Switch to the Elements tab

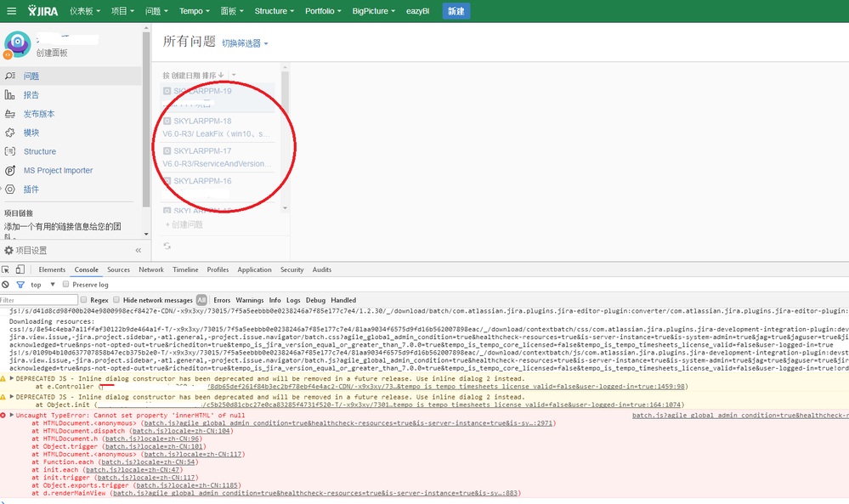click(x=52, y=269)
